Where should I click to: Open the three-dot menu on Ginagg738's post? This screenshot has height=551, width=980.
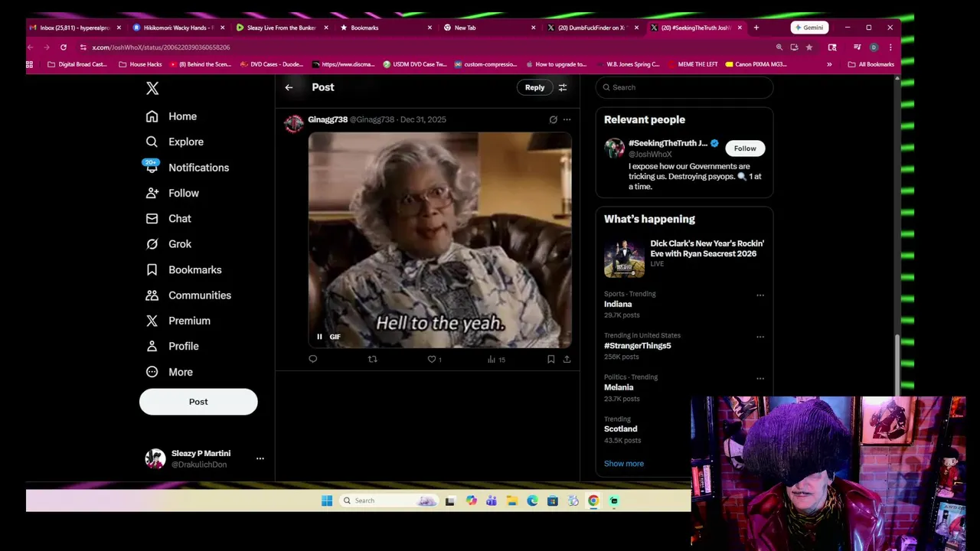pos(567,119)
